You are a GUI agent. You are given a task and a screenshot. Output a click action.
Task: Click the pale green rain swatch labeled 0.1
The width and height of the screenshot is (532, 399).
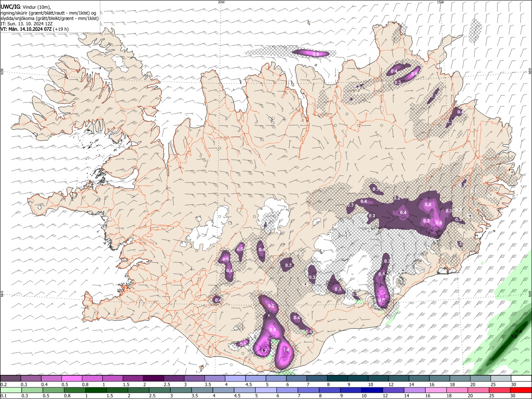click(x=11, y=390)
